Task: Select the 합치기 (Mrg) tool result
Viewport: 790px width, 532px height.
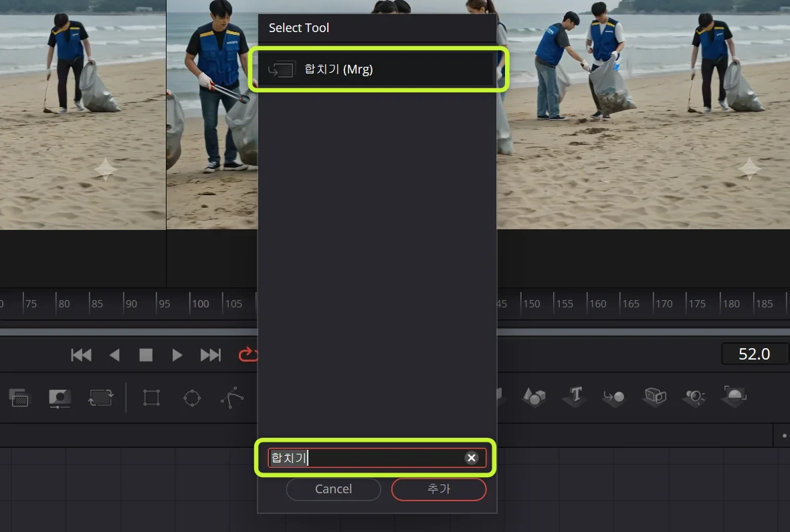Action: [x=377, y=69]
